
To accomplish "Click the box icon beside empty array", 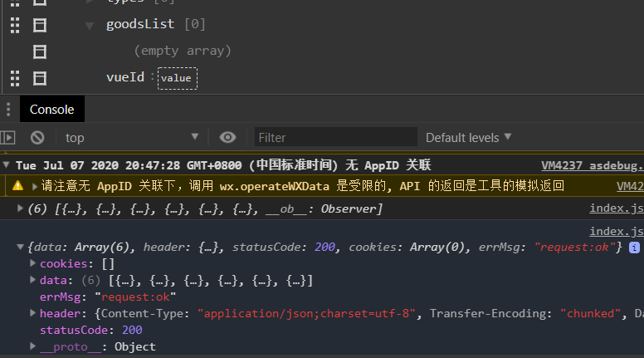I will tap(40, 51).
